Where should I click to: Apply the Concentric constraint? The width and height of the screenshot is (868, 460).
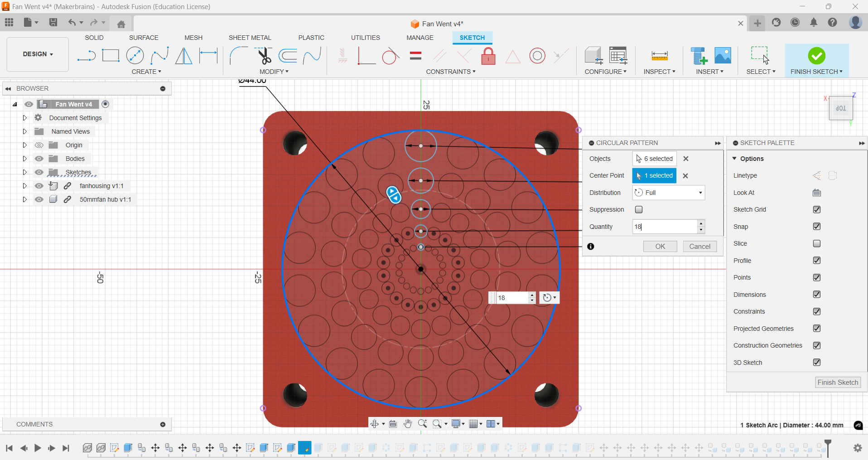click(537, 55)
